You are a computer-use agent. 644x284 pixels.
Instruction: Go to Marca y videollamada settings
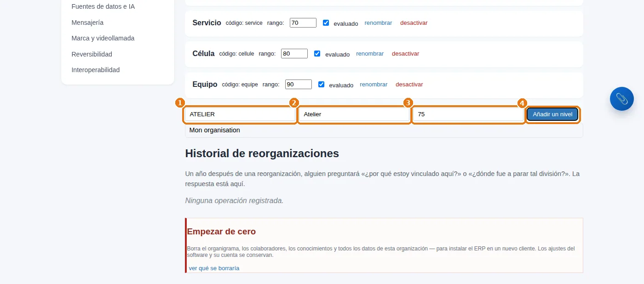coord(103,38)
